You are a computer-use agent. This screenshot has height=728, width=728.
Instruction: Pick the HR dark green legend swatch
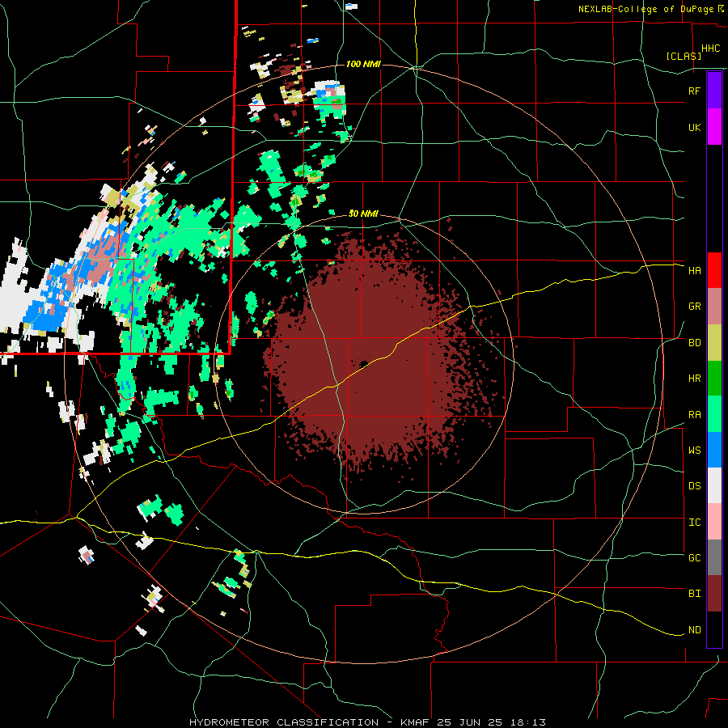pos(714,378)
